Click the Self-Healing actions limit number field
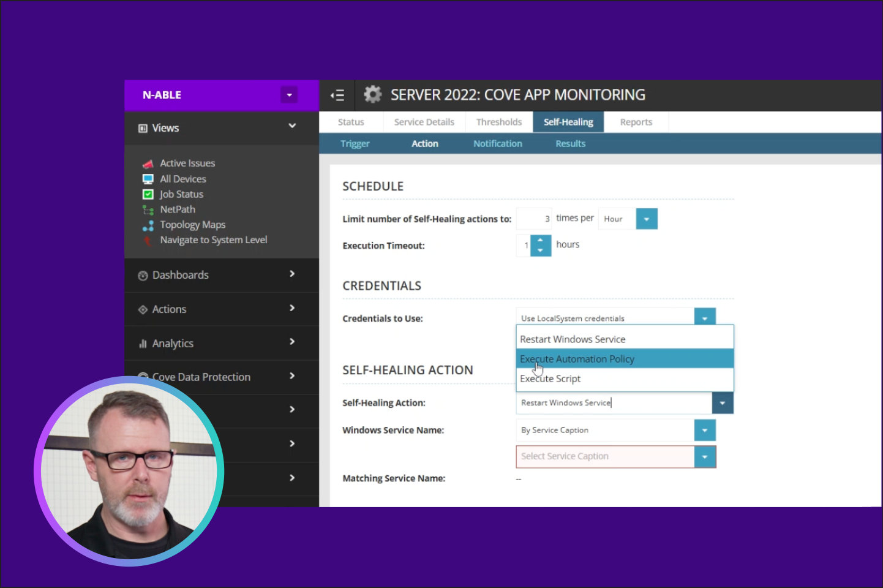 [534, 219]
